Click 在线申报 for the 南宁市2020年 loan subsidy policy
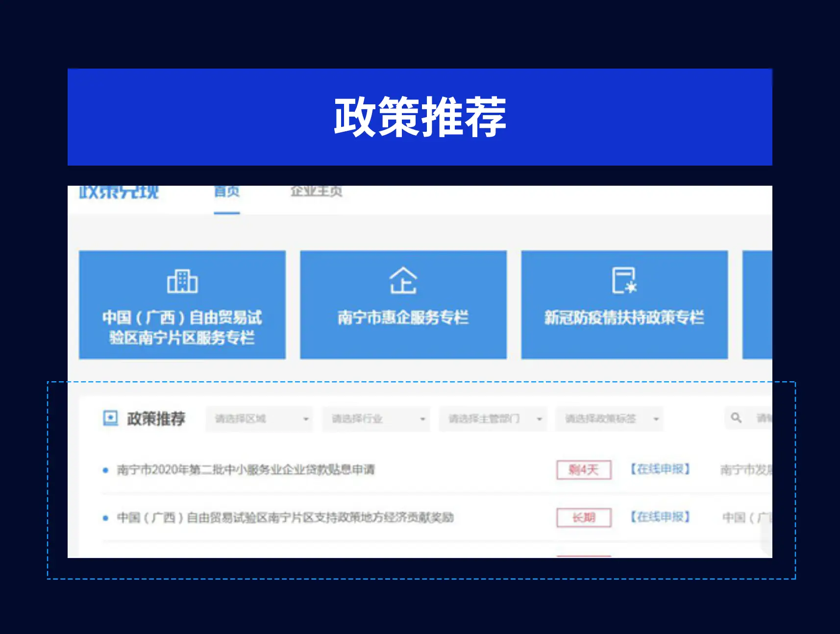 [x=660, y=469]
